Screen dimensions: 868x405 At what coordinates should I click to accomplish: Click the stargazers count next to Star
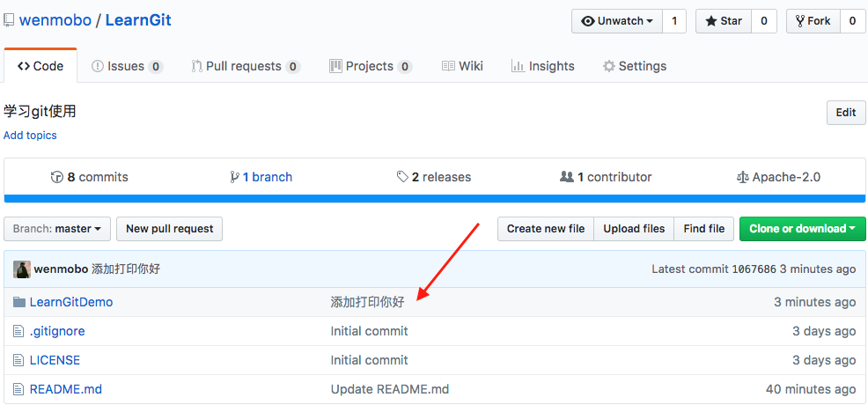pos(764,21)
